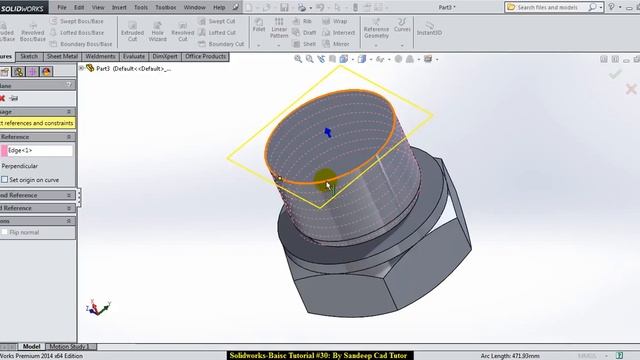Viewport: 640px width, 360px height.
Task: Click the Mirror tool
Action: (336, 44)
